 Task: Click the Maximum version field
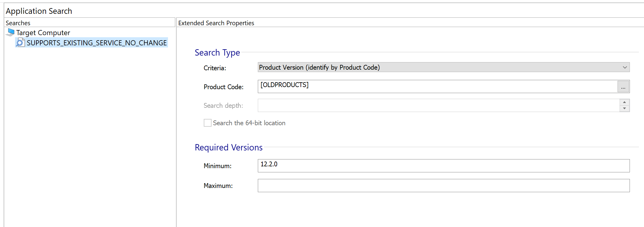444,186
